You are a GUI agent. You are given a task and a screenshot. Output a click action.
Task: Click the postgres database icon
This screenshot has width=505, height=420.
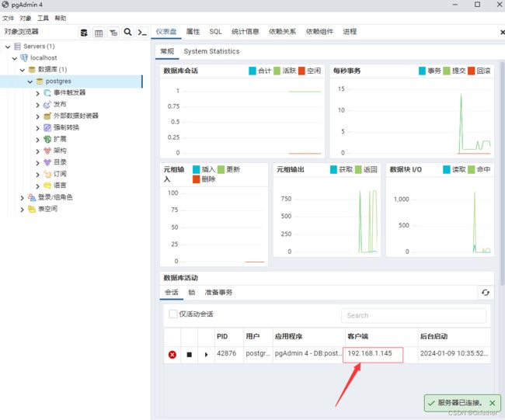coord(40,82)
